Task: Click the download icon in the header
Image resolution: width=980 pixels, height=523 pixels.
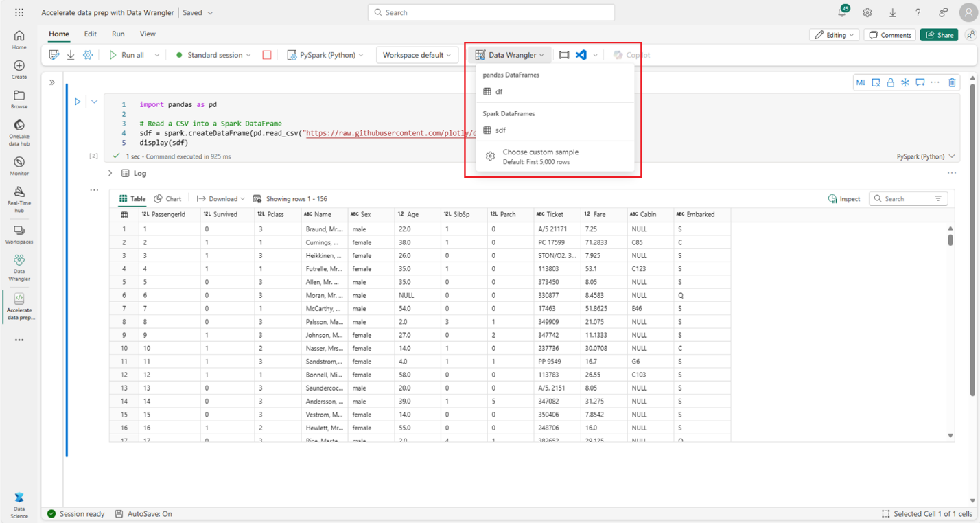Action: click(893, 12)
